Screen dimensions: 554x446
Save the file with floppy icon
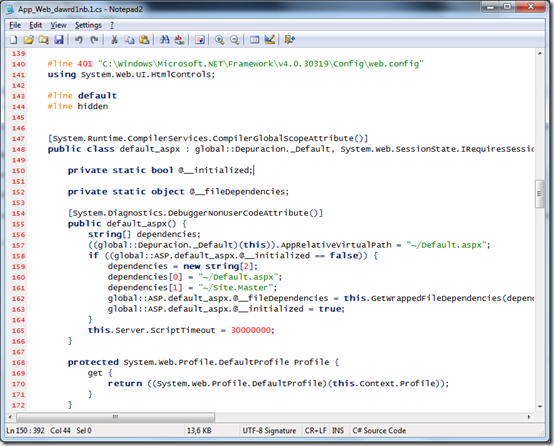click(59, 40)
